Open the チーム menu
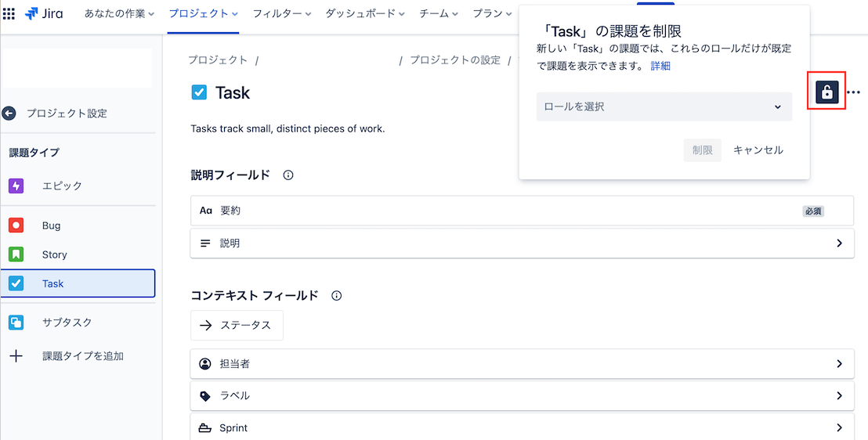The width and height of the screenshot is (868, 440). coord(439,14)
